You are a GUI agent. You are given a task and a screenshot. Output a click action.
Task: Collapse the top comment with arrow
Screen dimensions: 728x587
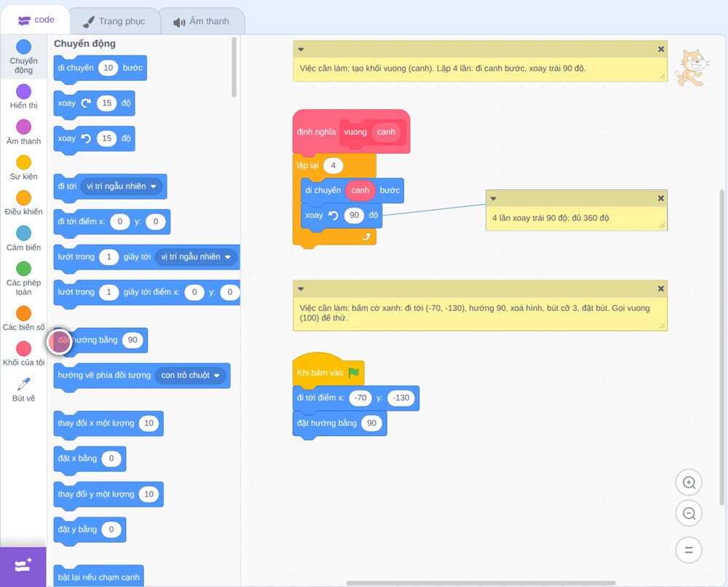pos(301,50)
